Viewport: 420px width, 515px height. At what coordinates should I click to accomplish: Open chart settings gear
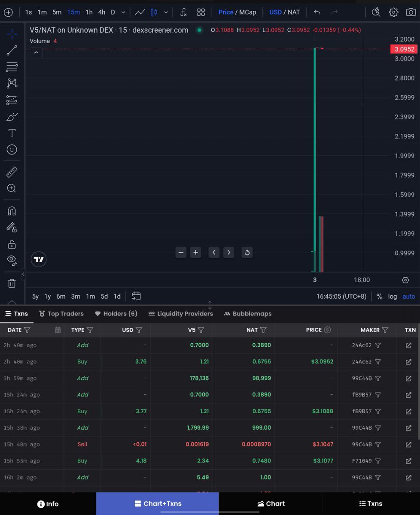[x=393, y=12]
